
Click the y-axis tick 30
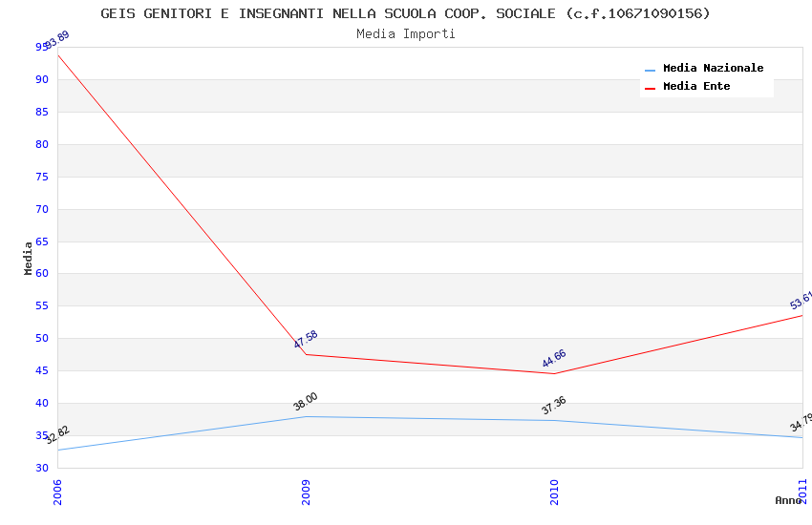pos(42,468)
